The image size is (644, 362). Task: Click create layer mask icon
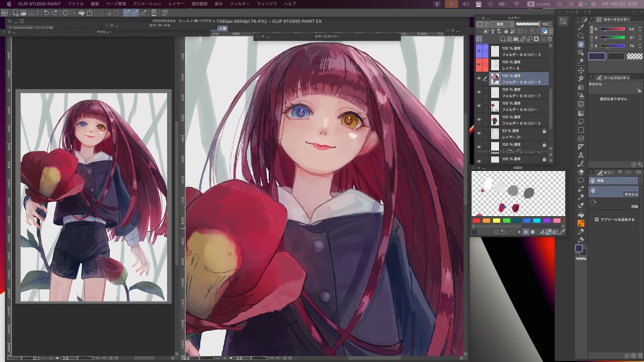536,39
